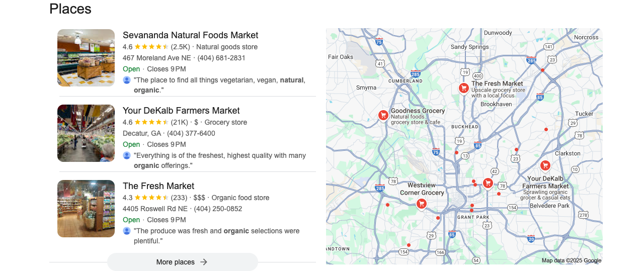This screenshot has width=644, height=271.
Task: Open The Fresh Market listing title
Action: pyautogui.click(x=158, y=186)
